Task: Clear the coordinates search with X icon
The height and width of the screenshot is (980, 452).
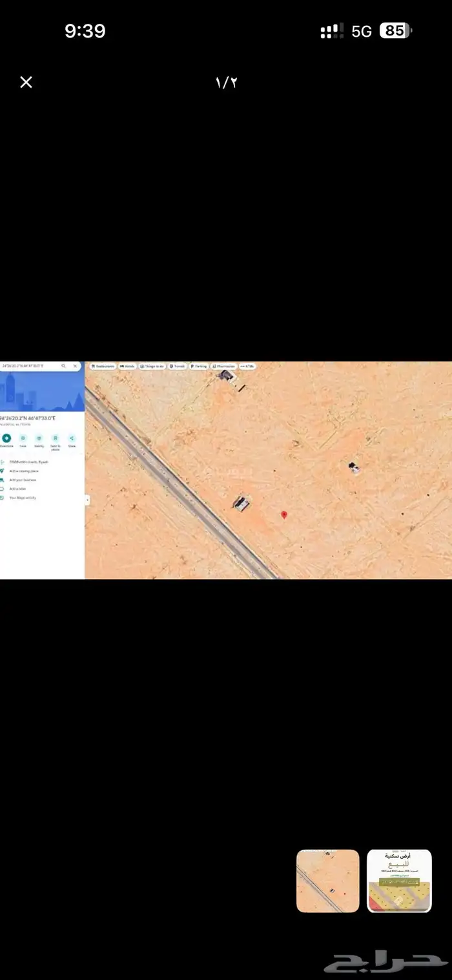Action: (x=75, y=366)
